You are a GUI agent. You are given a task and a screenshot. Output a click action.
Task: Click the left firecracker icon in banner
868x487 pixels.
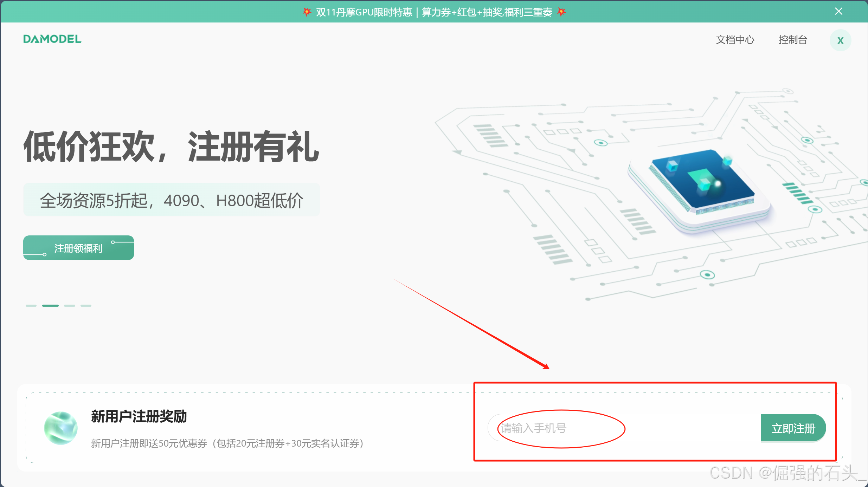[x=307, y=12]
